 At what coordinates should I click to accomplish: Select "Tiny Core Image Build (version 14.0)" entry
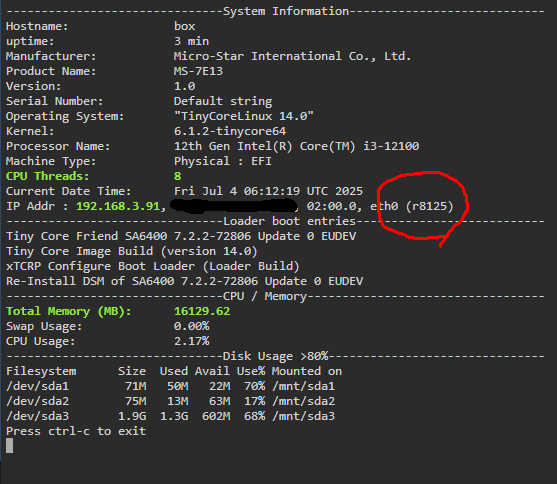tap(131, 251)
